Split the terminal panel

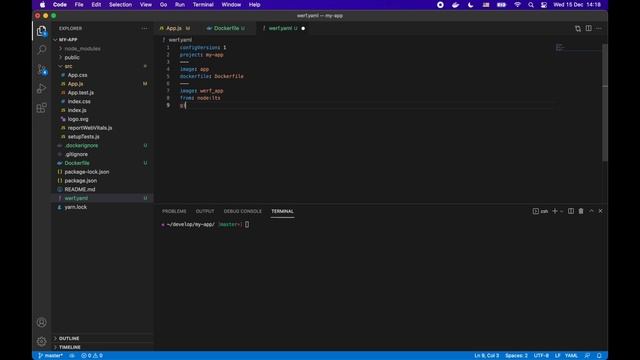click(571, 211)
